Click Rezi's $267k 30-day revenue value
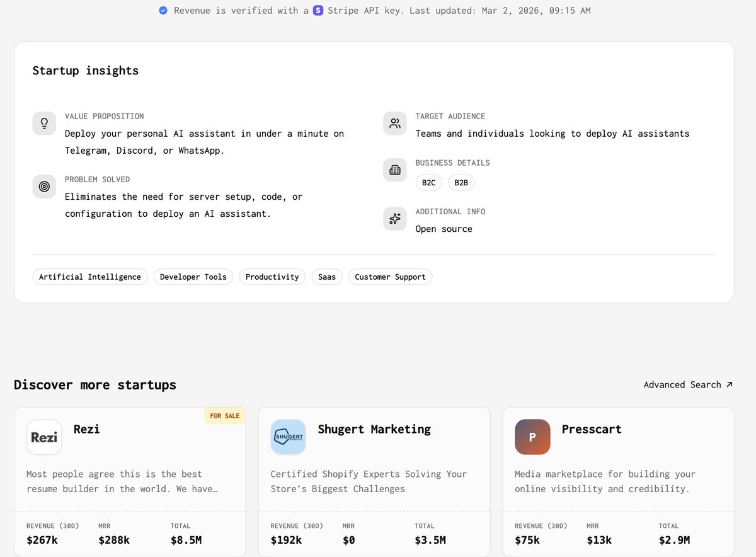The height and width of the screenshot is (557, 756). (41, 540)
